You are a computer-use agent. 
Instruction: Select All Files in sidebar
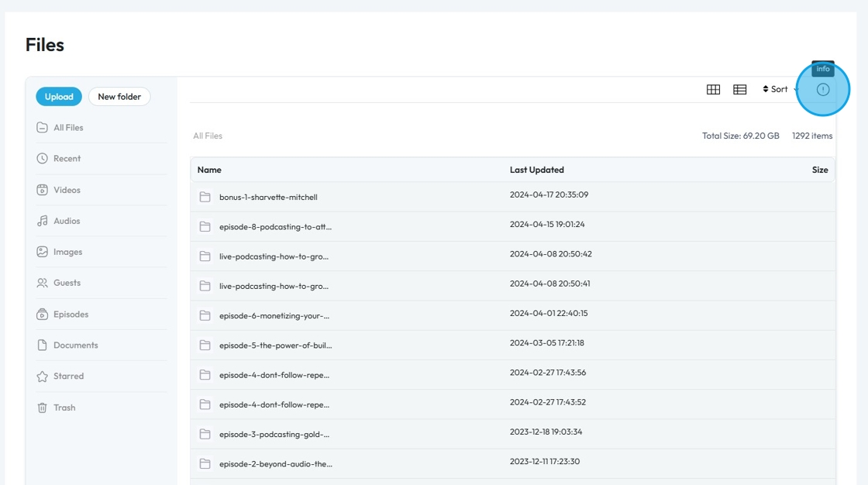point(67,128)
